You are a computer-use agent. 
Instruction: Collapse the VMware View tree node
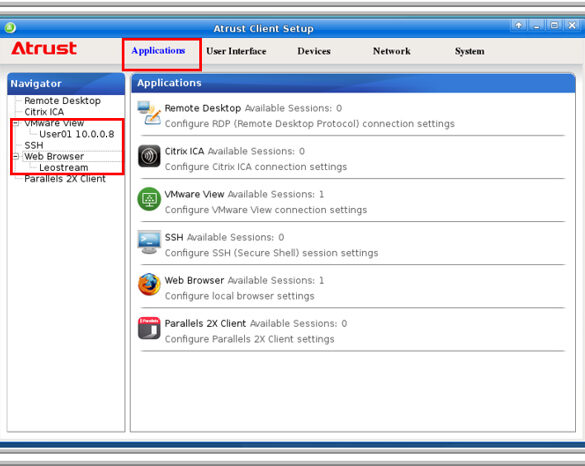(x=16, y=123)
